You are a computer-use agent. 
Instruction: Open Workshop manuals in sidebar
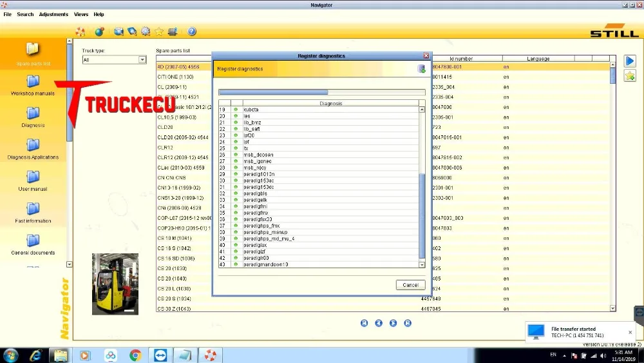pyautogui.click(x=33, y=86)
